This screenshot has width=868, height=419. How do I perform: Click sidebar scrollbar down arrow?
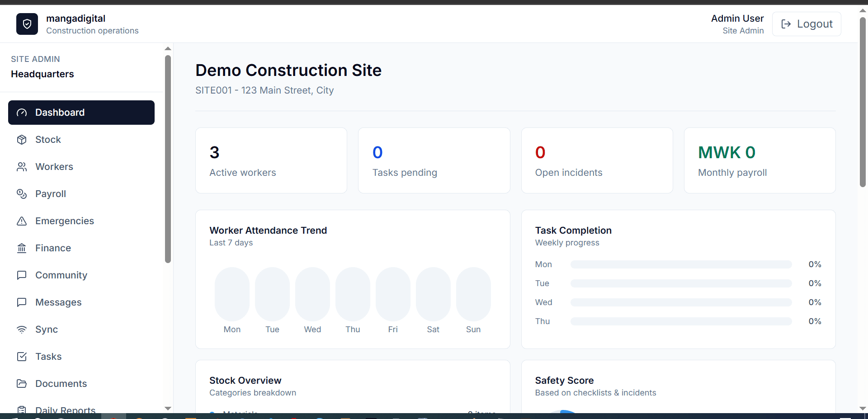(168, 409)
